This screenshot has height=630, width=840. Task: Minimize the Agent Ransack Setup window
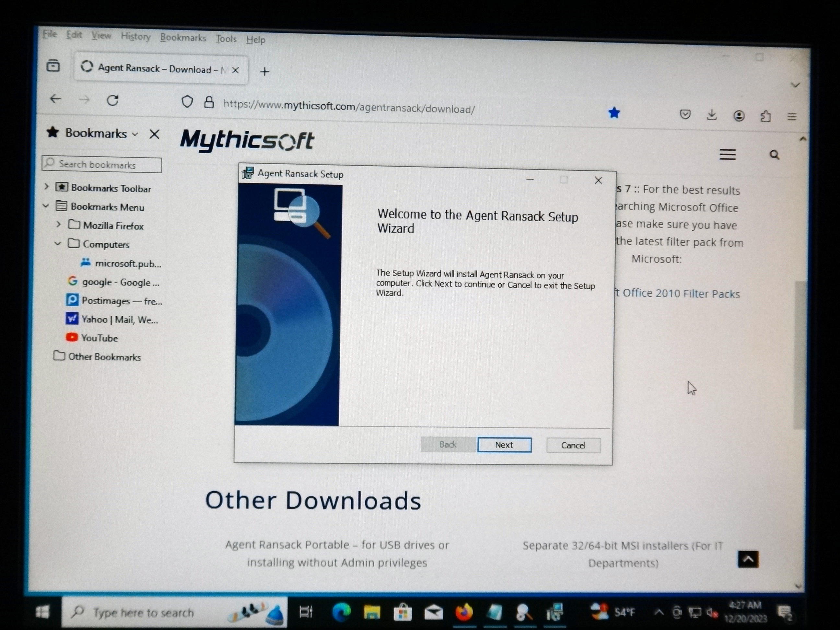(x=530, y=179)
